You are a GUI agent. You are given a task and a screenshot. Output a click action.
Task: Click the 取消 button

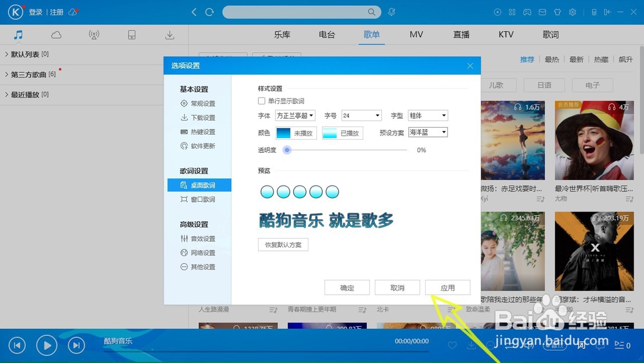click(x=397, y=288)
